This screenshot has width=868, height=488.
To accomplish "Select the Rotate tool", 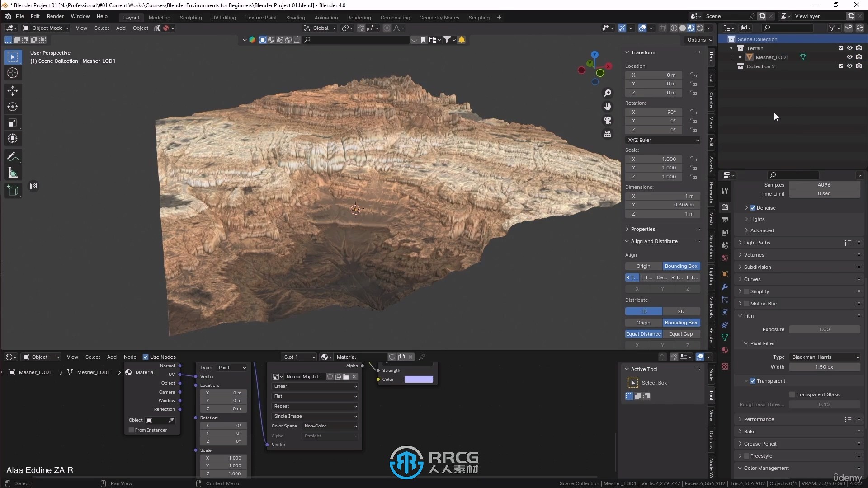I will [x=13, y=107].
